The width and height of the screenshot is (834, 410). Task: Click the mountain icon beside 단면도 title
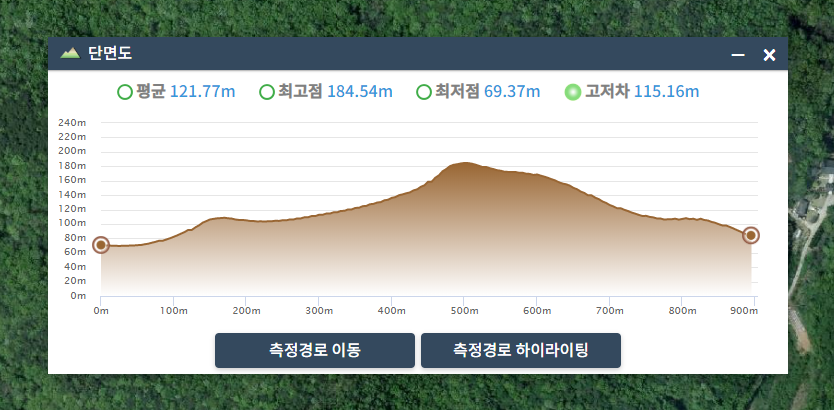tap(70, 53)
